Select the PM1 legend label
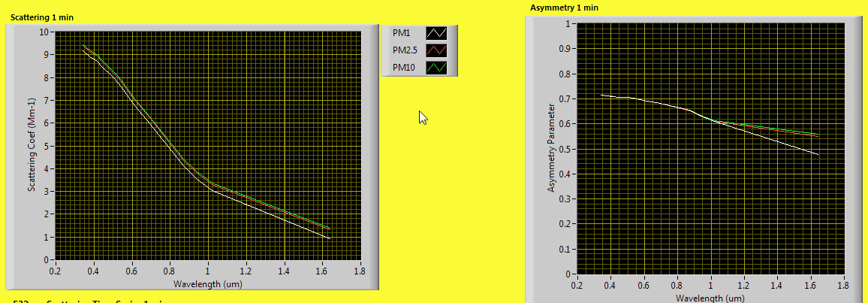The width and height of the screenshot is (868, 303). (402, 33)
